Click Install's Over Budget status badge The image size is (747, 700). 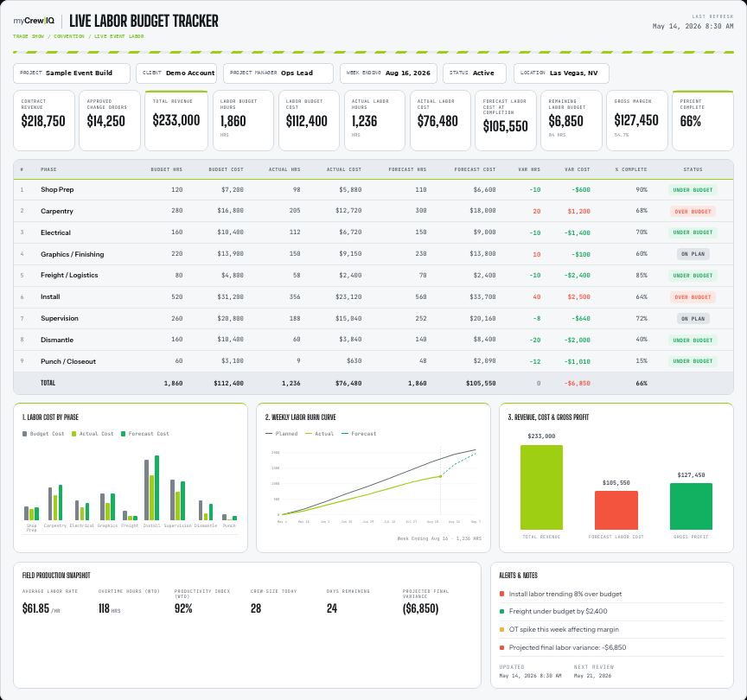[693, 297]
